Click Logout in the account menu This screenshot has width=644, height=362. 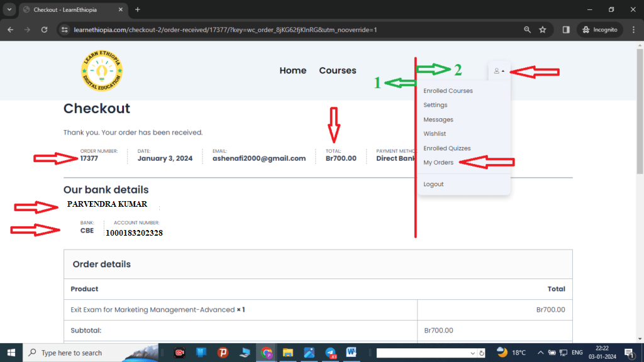point(433,184)
